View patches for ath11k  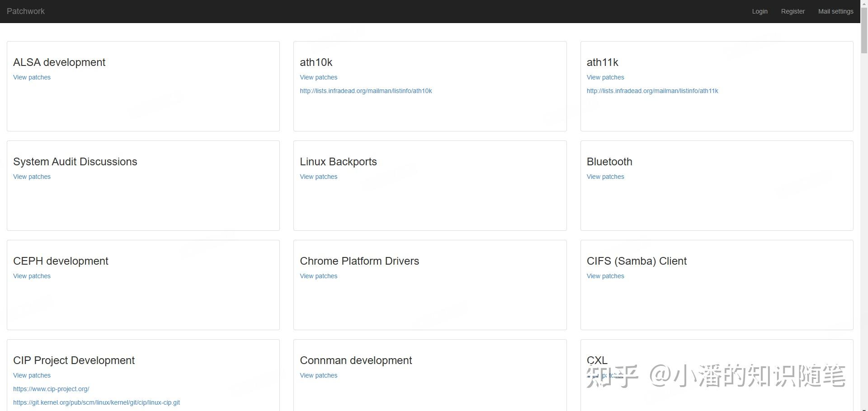605,77
